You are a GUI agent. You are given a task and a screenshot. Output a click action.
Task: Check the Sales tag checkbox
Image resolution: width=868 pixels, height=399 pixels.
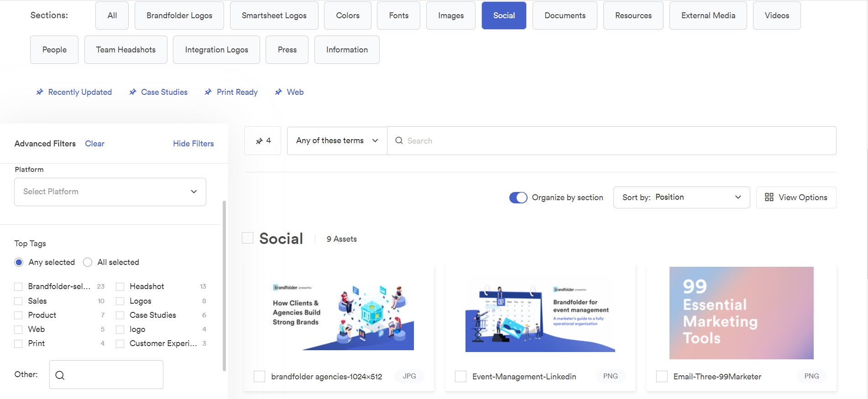click(x=18, y=301)
